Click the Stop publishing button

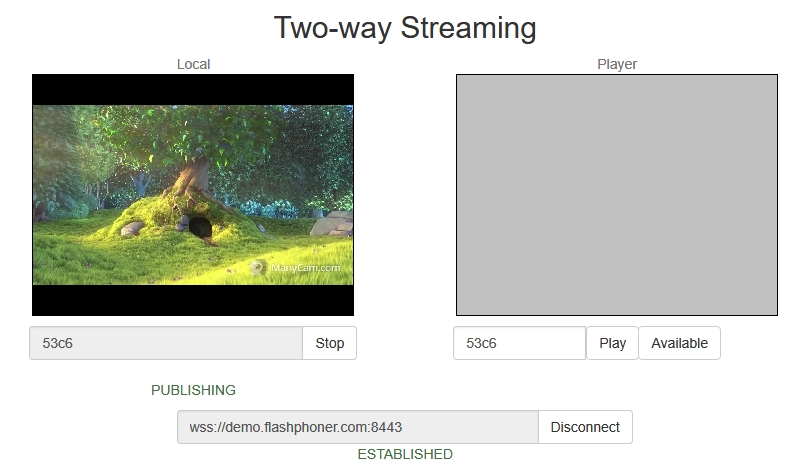point(329,343)
